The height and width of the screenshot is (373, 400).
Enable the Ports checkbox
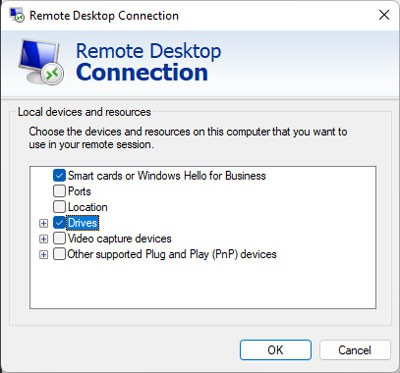[59, 191]
